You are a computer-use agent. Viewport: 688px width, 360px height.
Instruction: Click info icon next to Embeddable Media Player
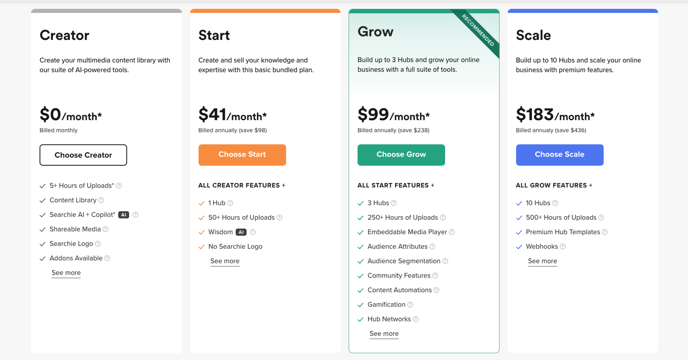[x=452, y=232]
